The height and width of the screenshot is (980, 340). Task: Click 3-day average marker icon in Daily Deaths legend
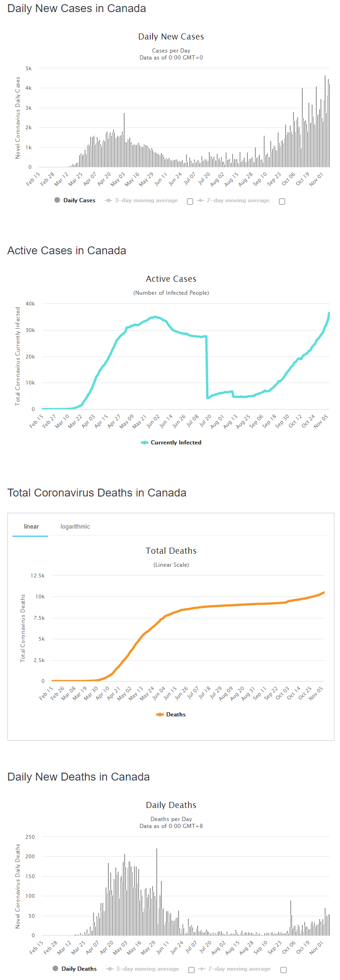point(110,969)
